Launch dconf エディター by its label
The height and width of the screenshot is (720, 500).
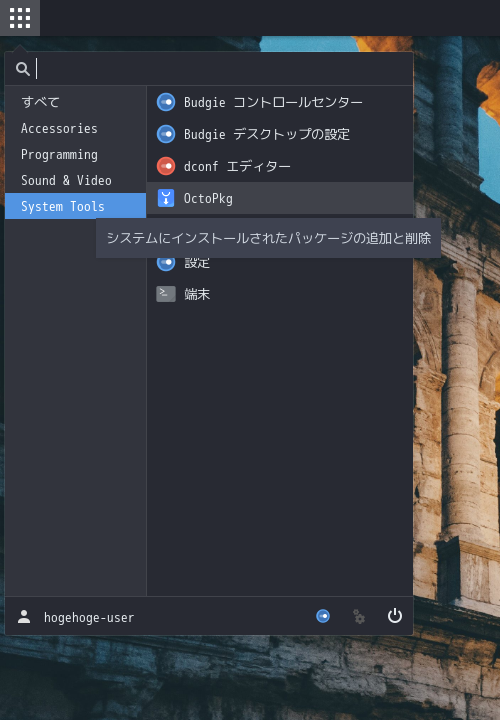(237, 166)
